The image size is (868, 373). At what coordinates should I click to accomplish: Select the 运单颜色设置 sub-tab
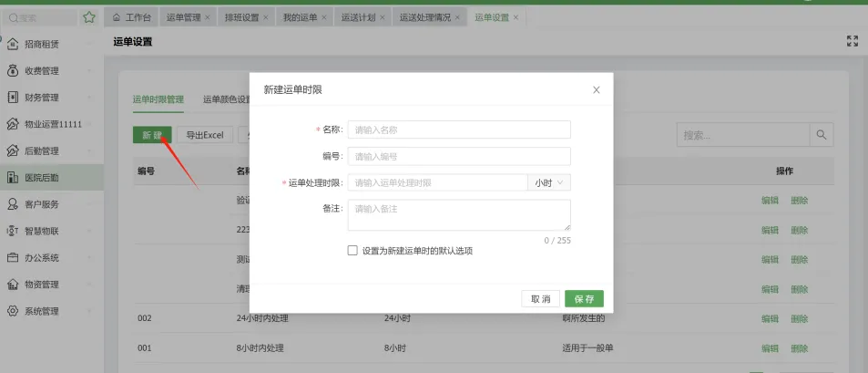227,99
